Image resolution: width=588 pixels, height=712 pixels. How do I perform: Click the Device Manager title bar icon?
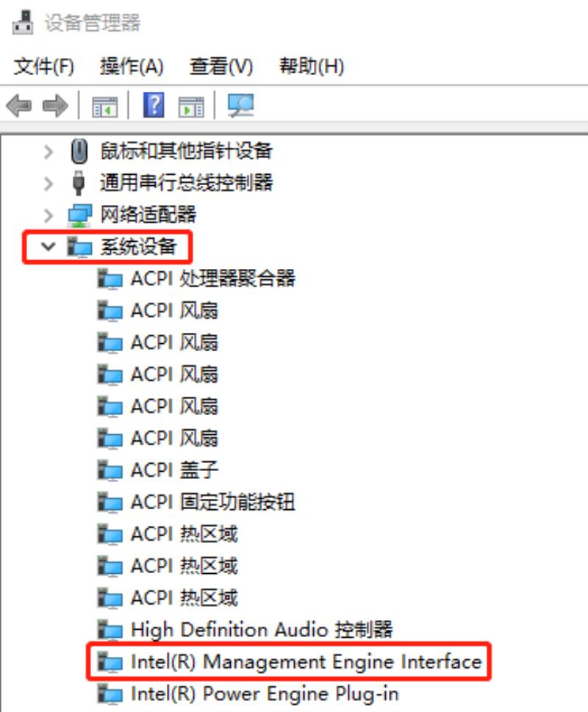pyautogui.click(x=23, y=22)
